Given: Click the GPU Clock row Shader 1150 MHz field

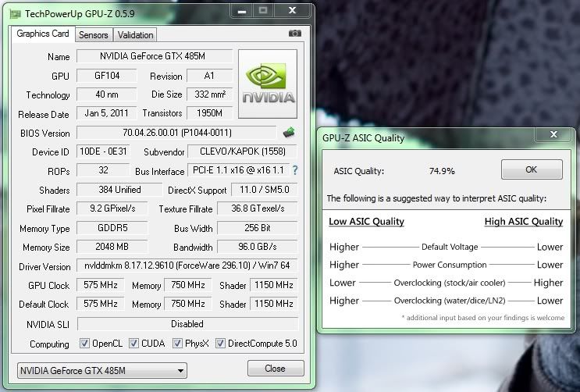Looking at the screenshot, I should [x=274, y=285].
